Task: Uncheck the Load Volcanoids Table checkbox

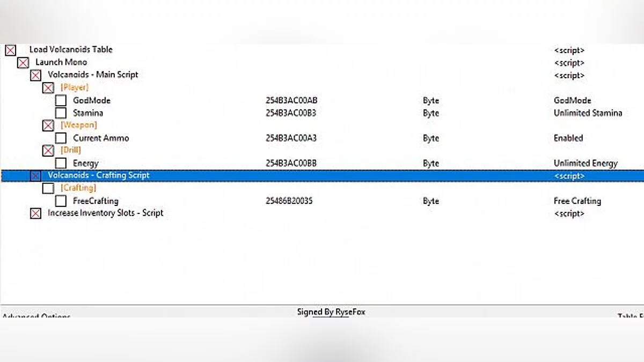Action: pyautogui.click(x=11, y=50)
